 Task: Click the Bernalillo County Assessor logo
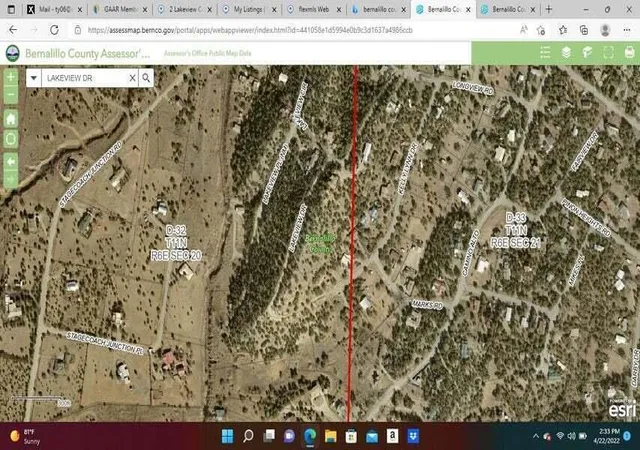(x=13, y=53)
